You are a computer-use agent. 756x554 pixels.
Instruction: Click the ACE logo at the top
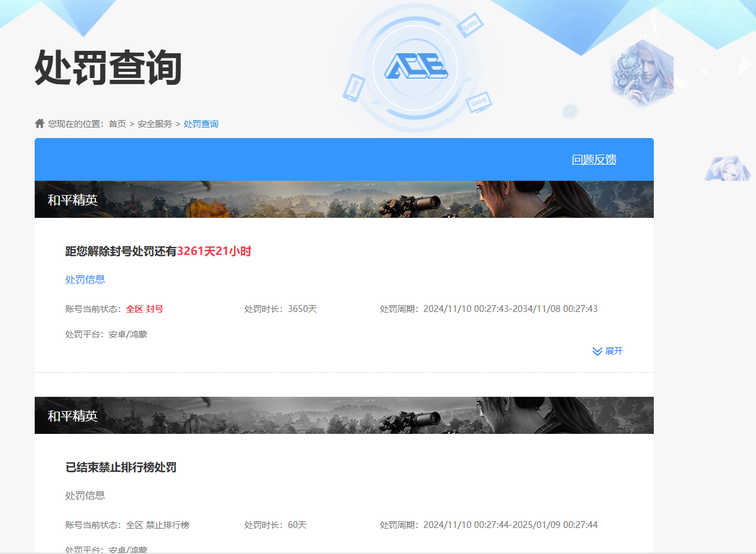pyautogui.click(x=415, y=66)
